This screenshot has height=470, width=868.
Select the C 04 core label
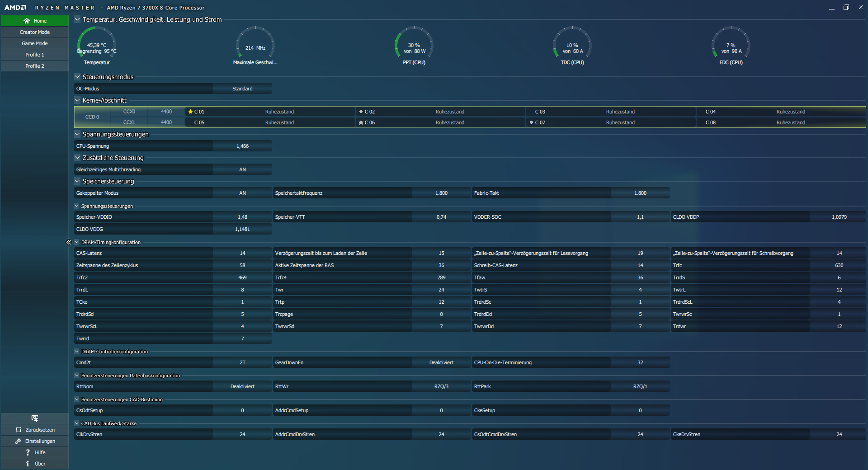pyautogui.click(x=711, y=112)
